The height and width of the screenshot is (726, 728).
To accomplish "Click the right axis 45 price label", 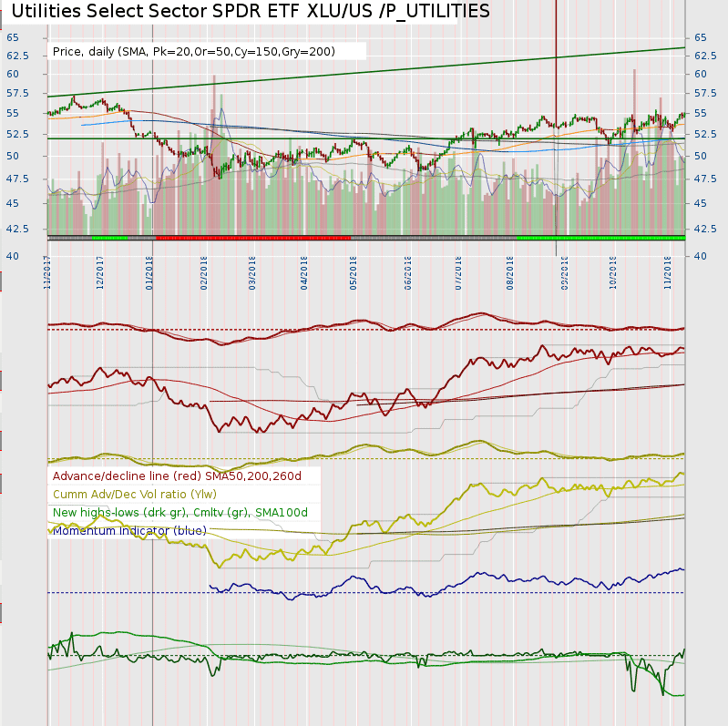I will tap(701, 203).
